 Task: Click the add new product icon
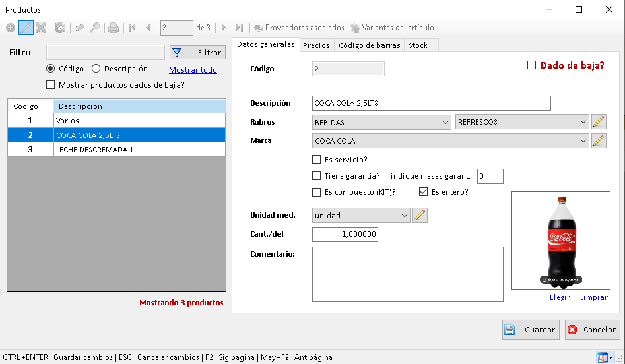coord(11,28)
